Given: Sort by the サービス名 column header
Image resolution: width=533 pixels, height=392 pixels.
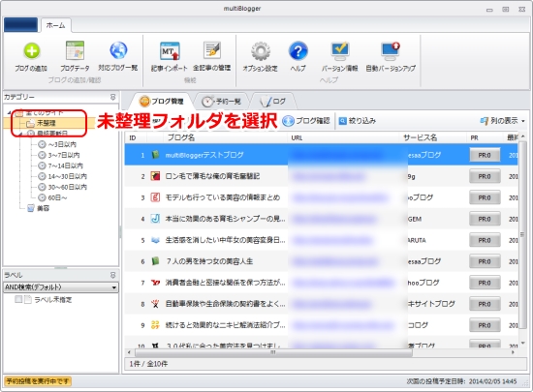Looking at the screenshot, I should click(x=432, y=137).
